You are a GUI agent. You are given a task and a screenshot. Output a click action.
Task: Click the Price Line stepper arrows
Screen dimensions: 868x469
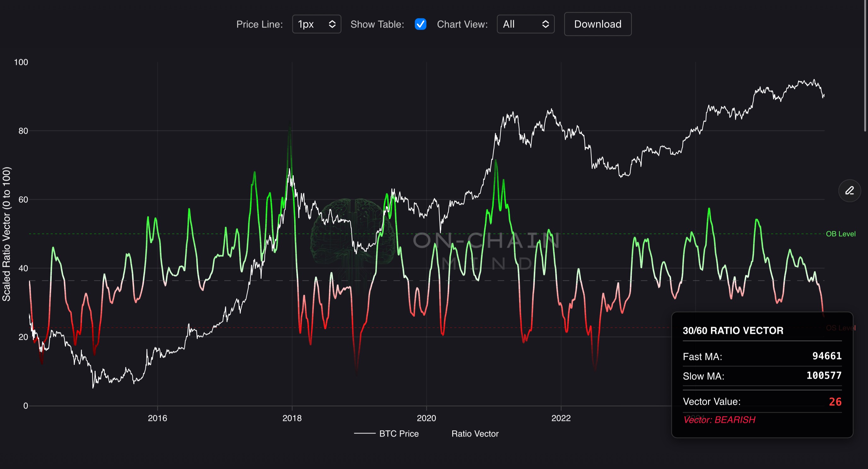(x=332, y=24)
